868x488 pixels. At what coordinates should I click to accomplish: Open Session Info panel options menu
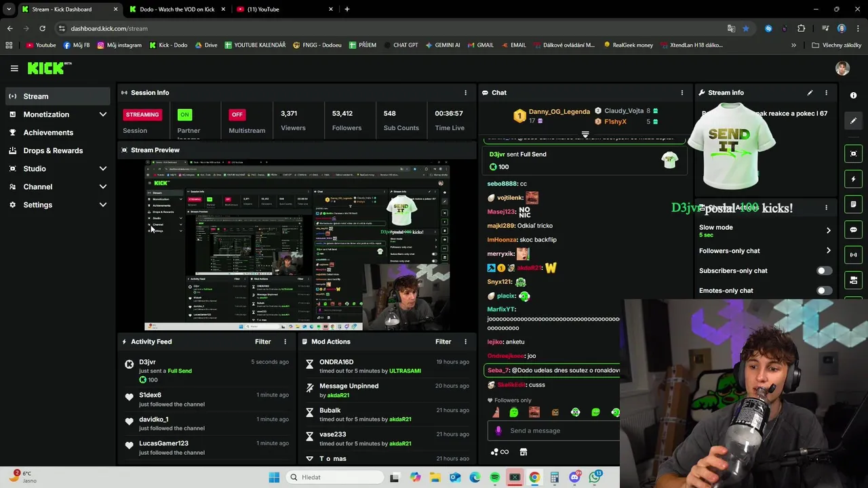pyautogui.click(x=465, y=93)
